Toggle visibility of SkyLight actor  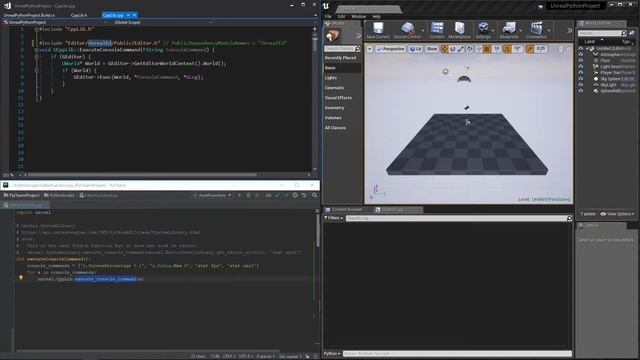coord(581,85)
